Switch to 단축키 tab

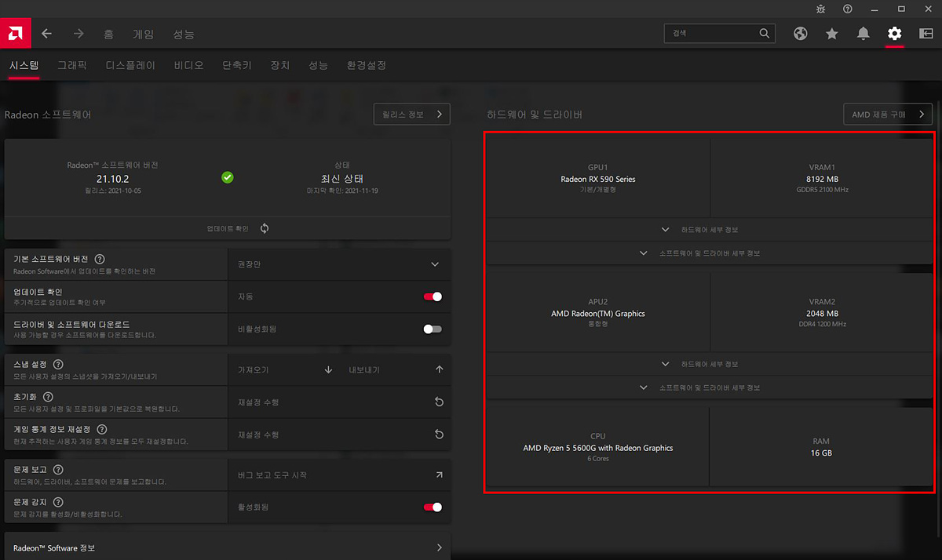click(237, 65)
